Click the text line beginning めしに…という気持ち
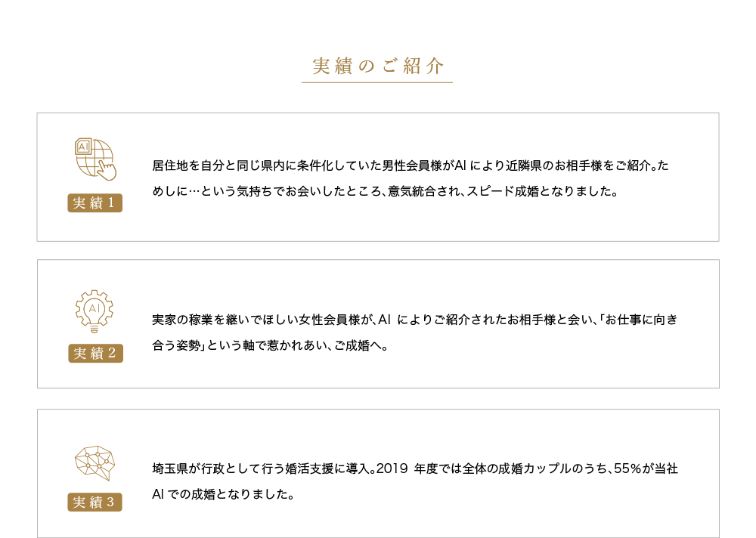The height and width of the screenshot is (538, 756). click(385, 191)
